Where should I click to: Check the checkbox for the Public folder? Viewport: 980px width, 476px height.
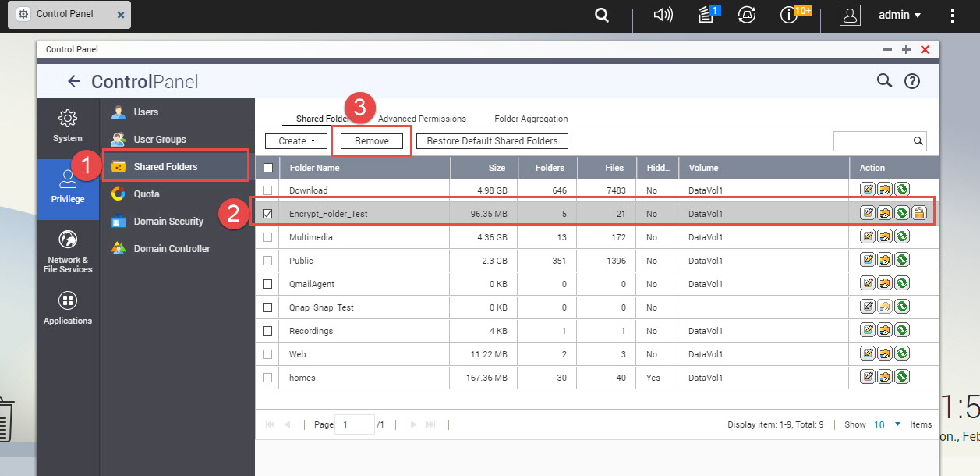pyautogui.click(x=267, y=259)
